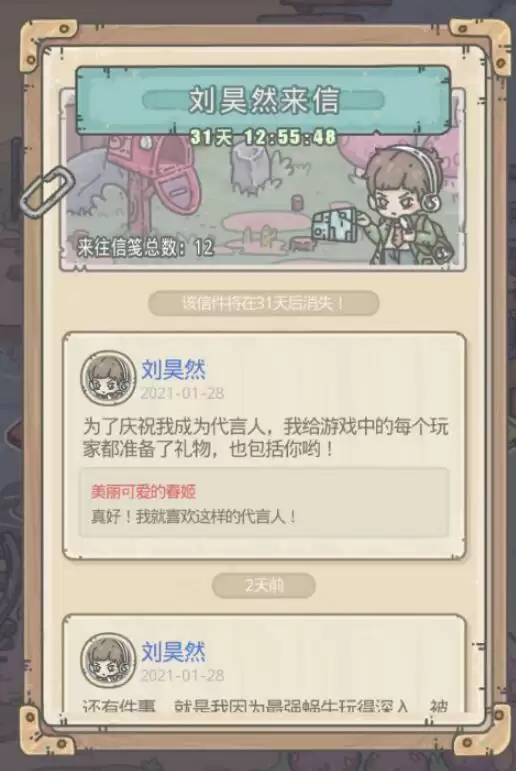The width and height of the screenshot is (516, 771).
Task: Select the 刘昊然 sender name in the first letter
Action: pos(174,370)
